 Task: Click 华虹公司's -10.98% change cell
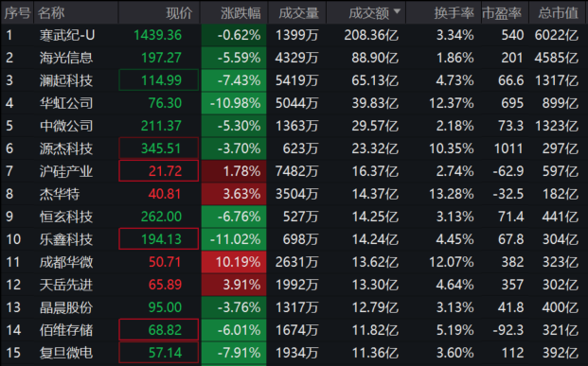[234, 103]
